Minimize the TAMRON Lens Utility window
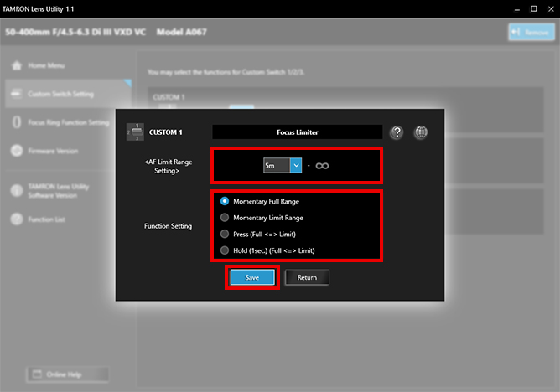The image size is (560, 392). [516, 9]
